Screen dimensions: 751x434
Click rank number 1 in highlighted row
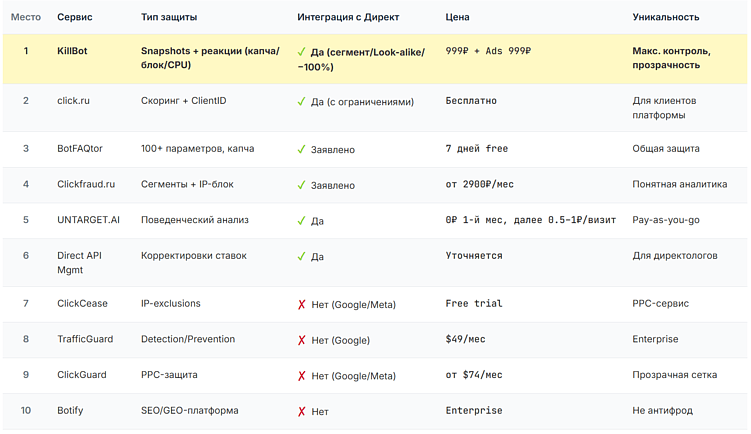[26, 51]
